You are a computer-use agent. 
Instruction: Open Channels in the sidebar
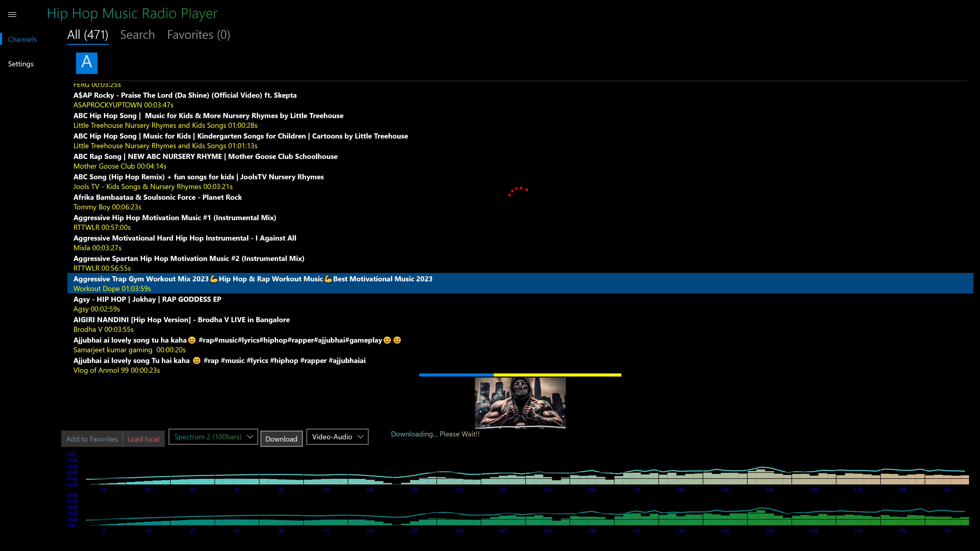click(x=22, y=39)
